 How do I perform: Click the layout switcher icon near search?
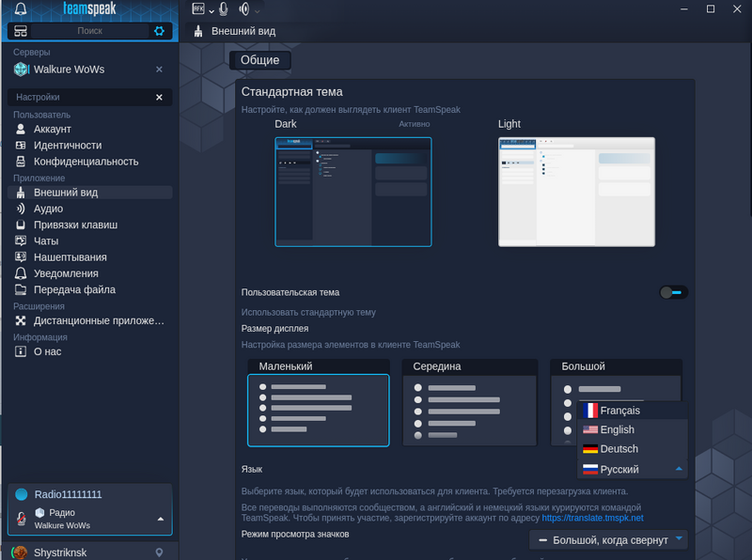point(21,31)
